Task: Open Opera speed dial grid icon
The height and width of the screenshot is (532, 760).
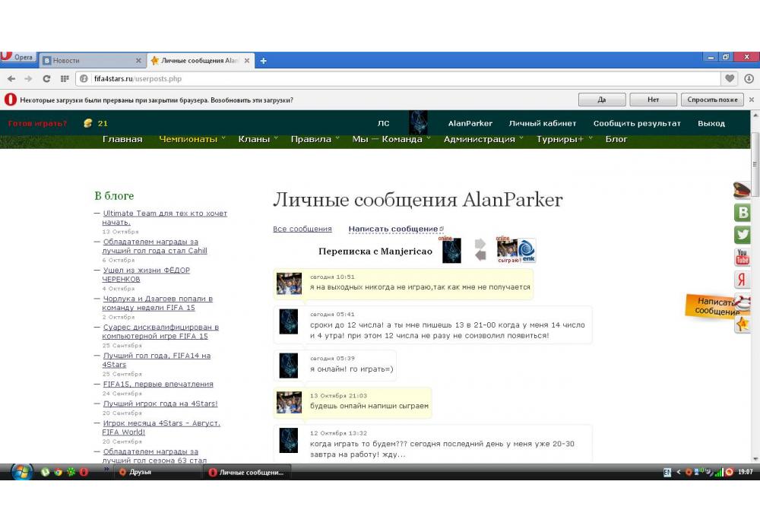Action: (65, 78)
